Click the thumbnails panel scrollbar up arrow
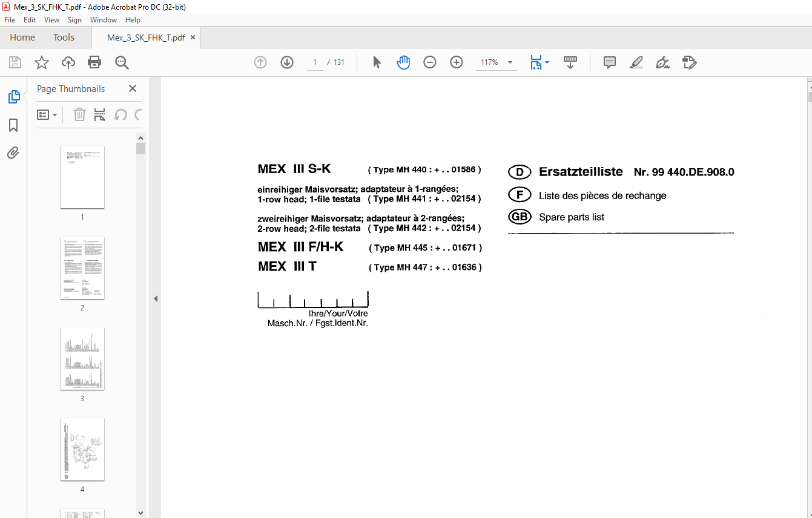Viewport: 812px width, 518px height. click(x=140, y=138)
